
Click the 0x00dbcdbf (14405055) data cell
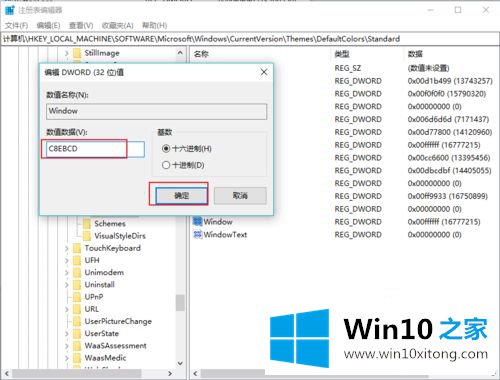[x=450, y=170]
